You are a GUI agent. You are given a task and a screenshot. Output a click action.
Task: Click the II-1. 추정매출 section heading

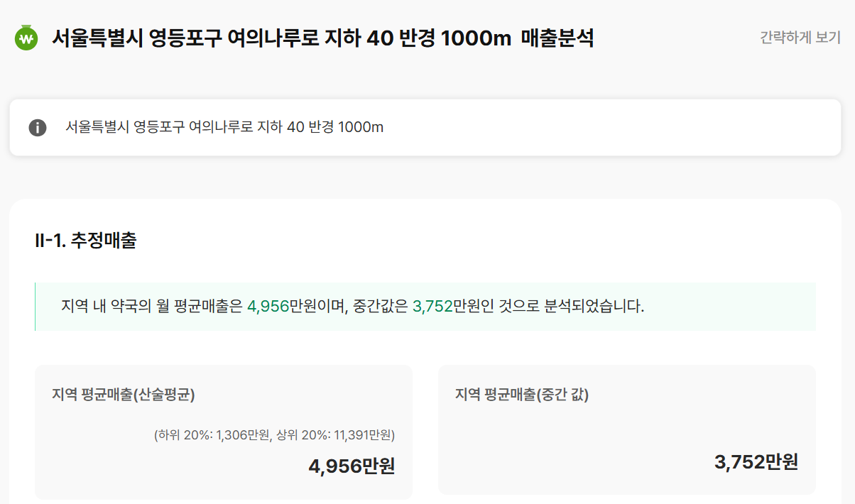(85, 241)
